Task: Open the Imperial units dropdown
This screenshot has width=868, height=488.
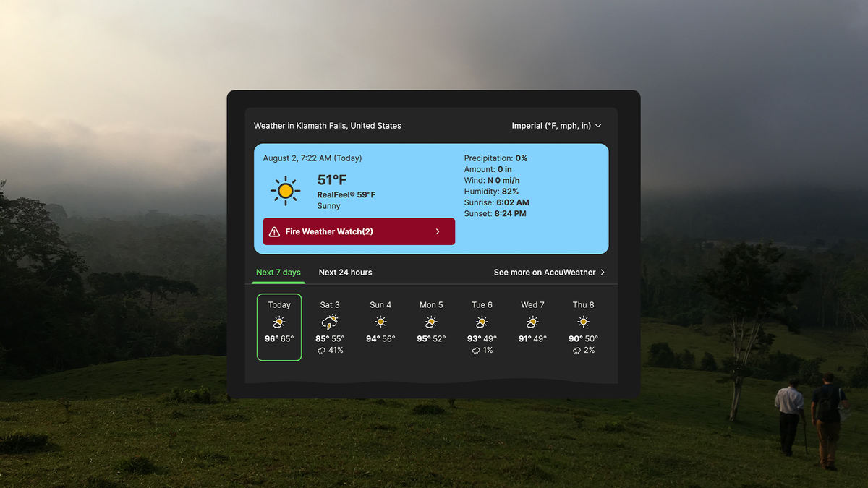Action: point(557,125)
